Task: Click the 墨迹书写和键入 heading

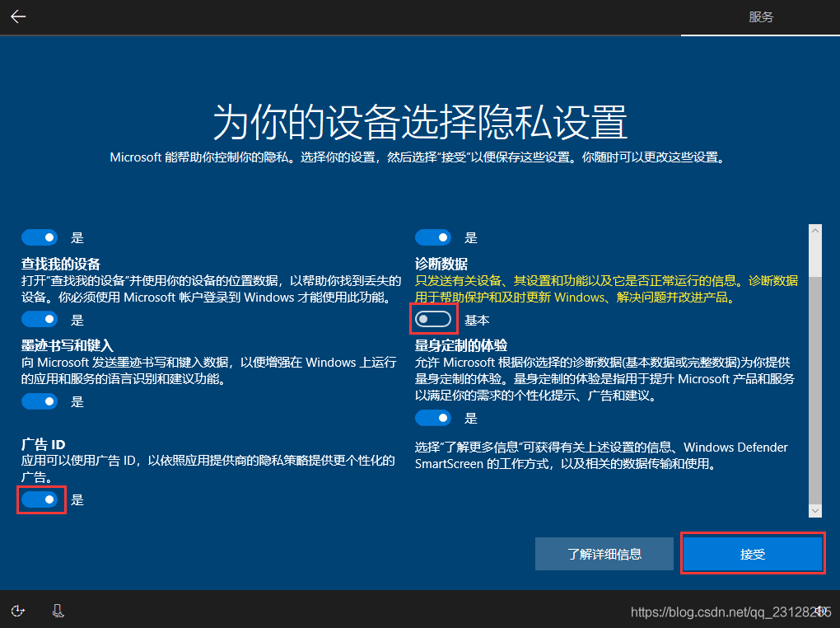Action: pos(67,346)
